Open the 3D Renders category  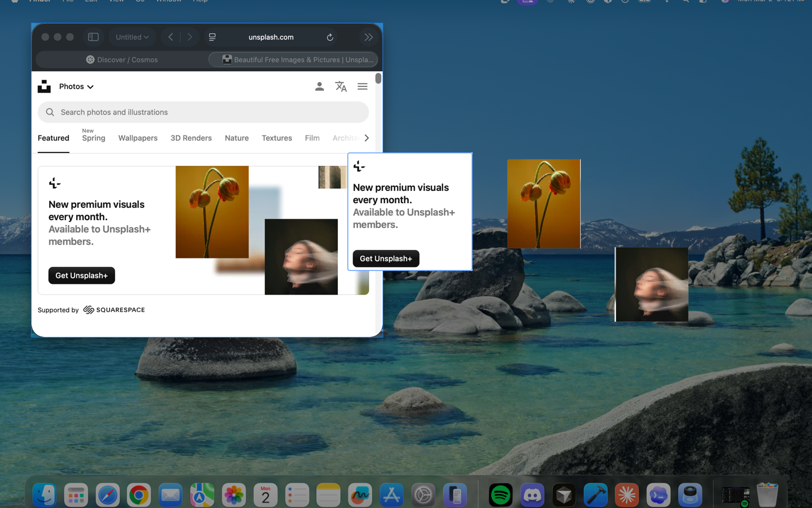click(191, 138)
